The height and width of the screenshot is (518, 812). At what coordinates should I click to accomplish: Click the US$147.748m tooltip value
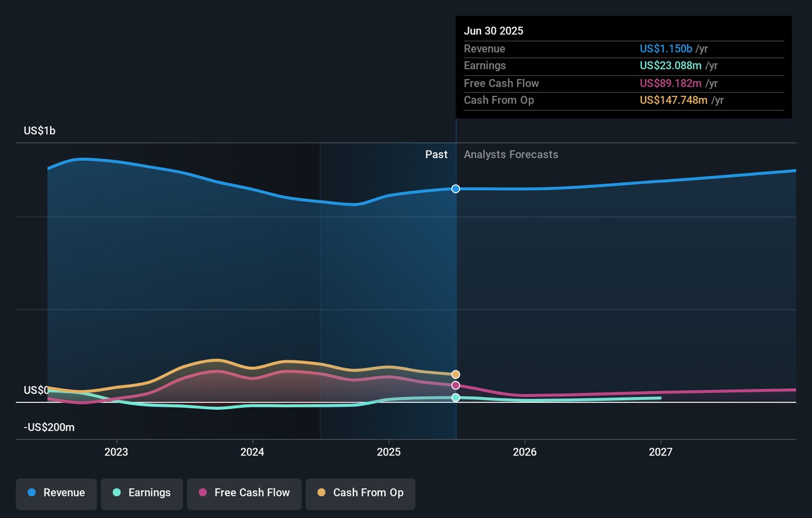673,100
